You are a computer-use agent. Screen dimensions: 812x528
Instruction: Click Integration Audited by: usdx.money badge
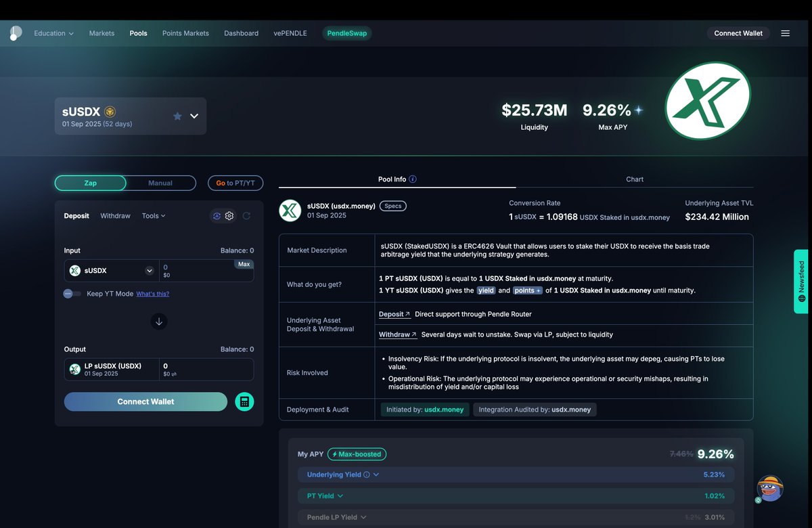pyautogui.click(x=535, y=410)
